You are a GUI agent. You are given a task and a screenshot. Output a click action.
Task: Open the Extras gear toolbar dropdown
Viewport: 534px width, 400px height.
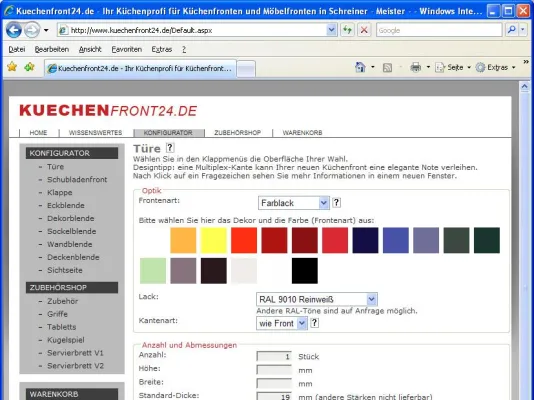[x=496, y=67]
